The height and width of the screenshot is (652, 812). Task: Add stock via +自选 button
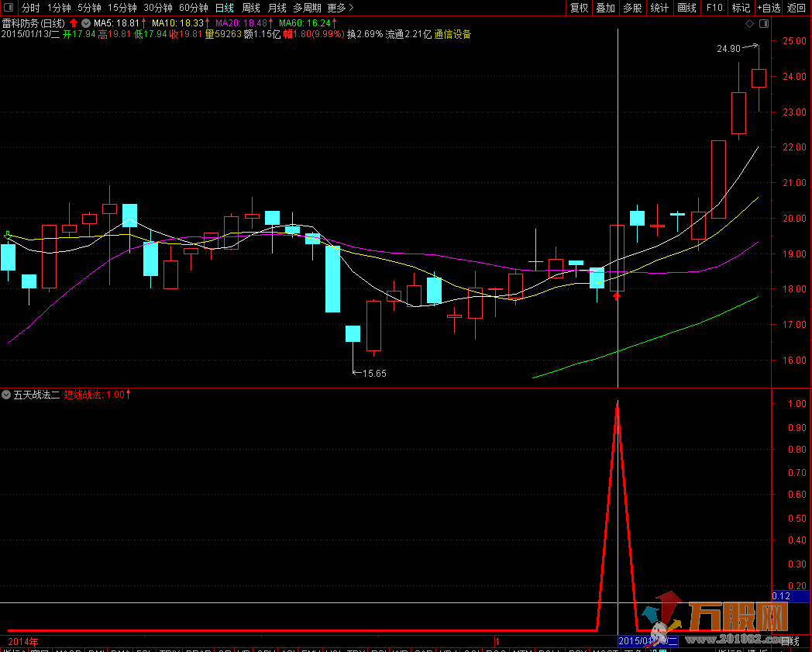[x=769, y=8]
